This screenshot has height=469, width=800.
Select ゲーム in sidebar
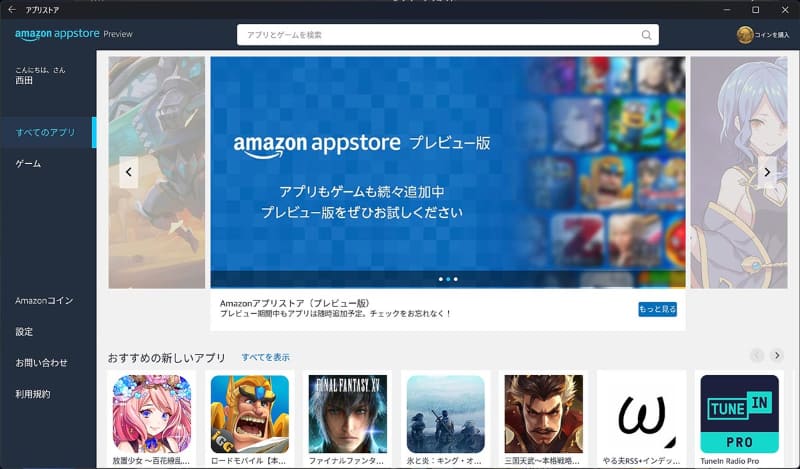pos(28,164)
